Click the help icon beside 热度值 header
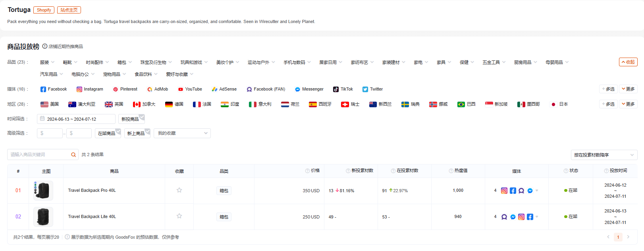Viewport: 644px width, 251px height. pos(451,171)
